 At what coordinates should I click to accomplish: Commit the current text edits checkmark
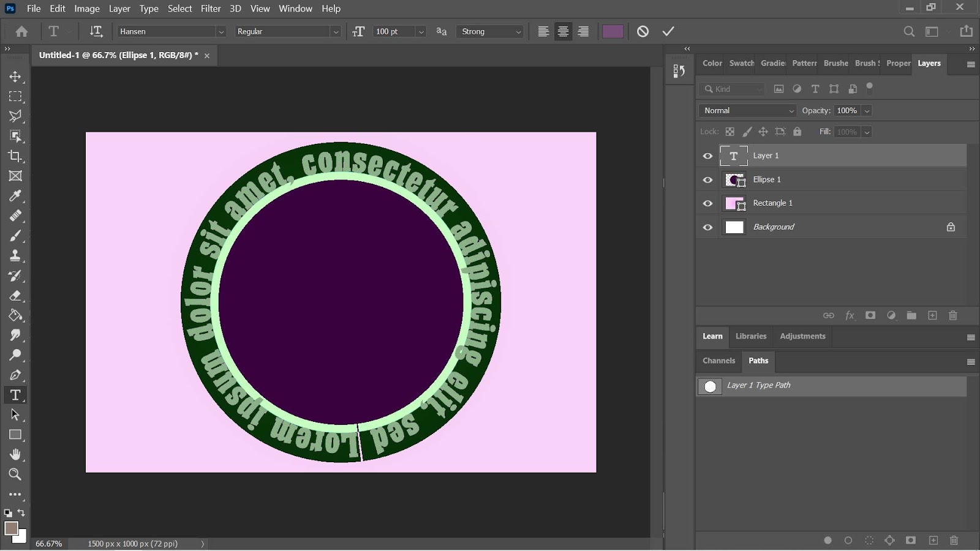point(668,31)
